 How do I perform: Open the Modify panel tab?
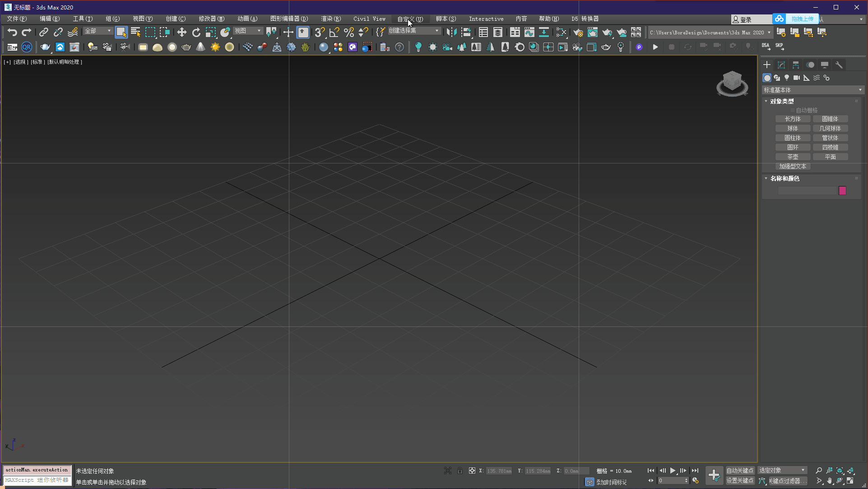point(781,65)
